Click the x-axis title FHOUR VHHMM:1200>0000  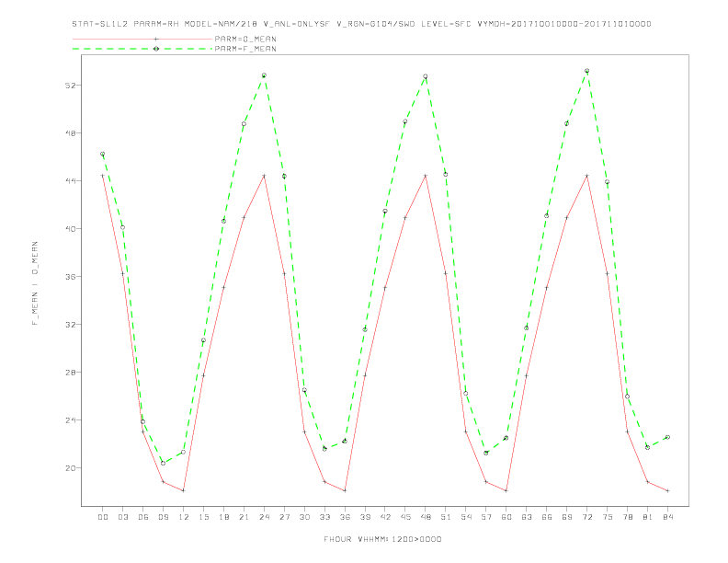(382, 539)
